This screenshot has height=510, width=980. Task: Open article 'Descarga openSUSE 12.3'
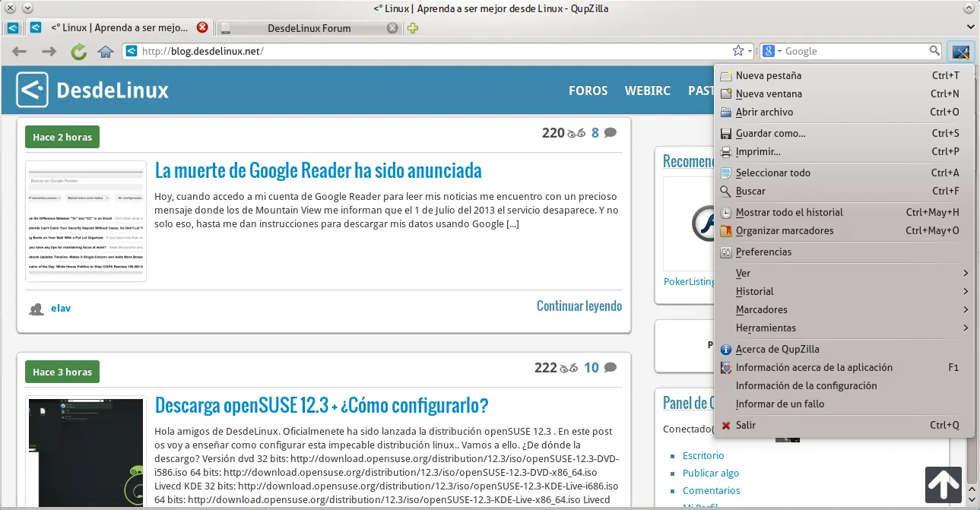pyautogui.click(x=322, y=404)
